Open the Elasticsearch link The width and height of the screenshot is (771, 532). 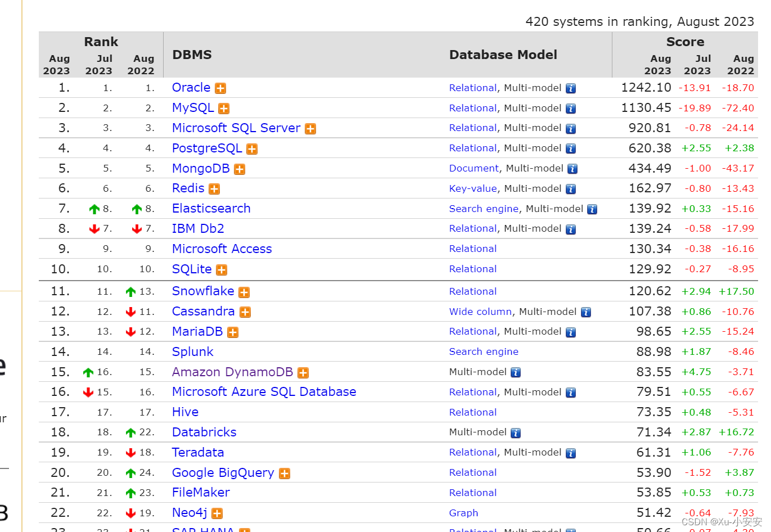[x=211, y=209]
